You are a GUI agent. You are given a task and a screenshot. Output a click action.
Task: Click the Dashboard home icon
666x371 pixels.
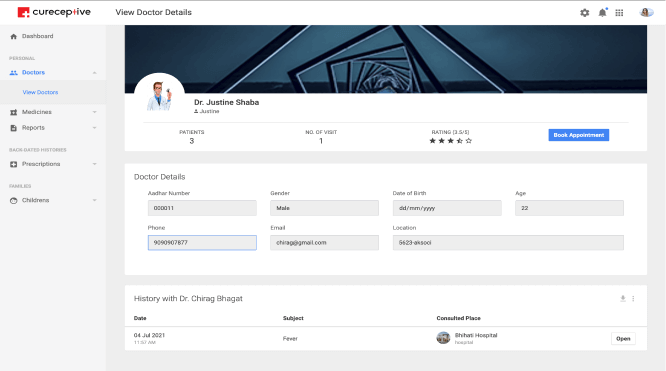(x=14, y=37)
